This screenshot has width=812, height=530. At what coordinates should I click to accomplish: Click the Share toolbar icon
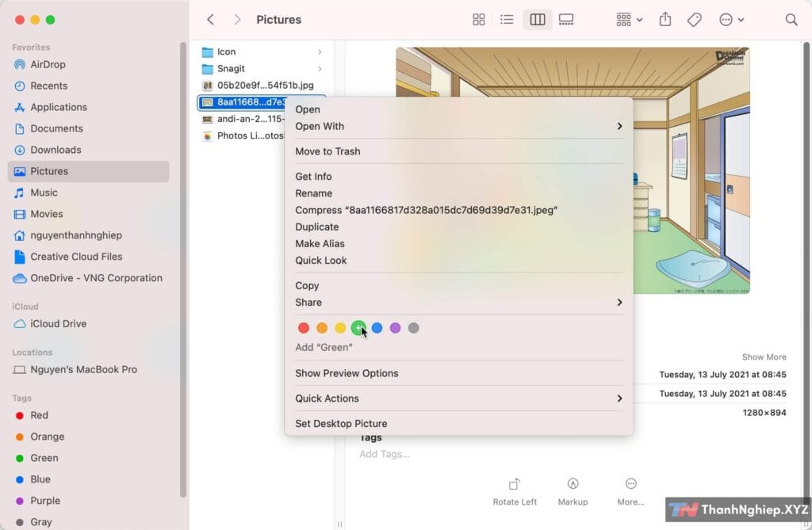665,20
